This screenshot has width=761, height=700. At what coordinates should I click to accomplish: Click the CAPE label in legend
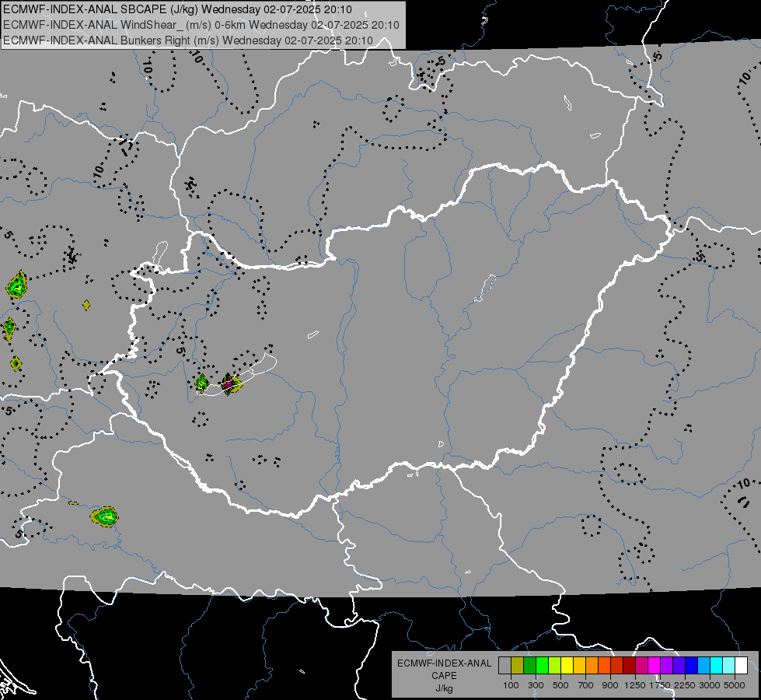(x=444, y=676)
